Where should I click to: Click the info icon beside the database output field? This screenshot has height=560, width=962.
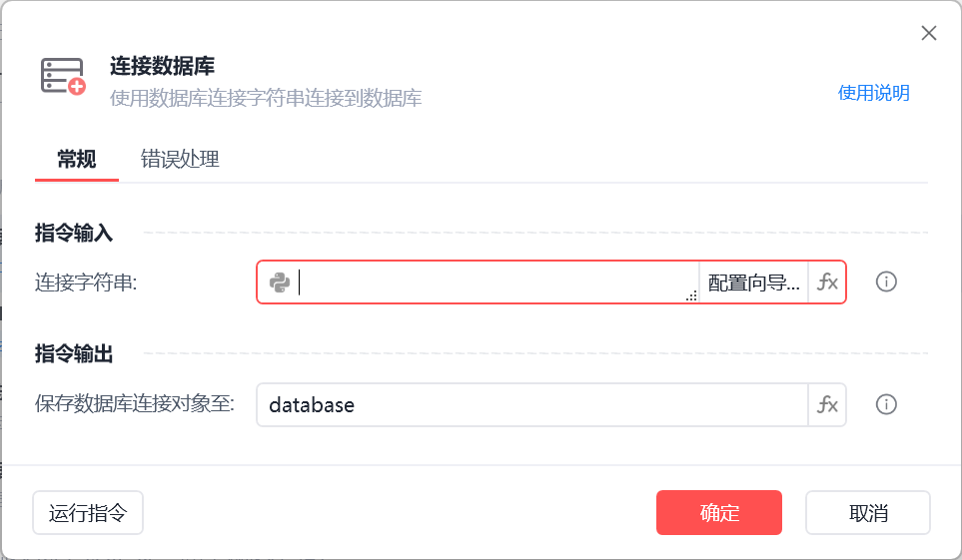click(886, 404)
